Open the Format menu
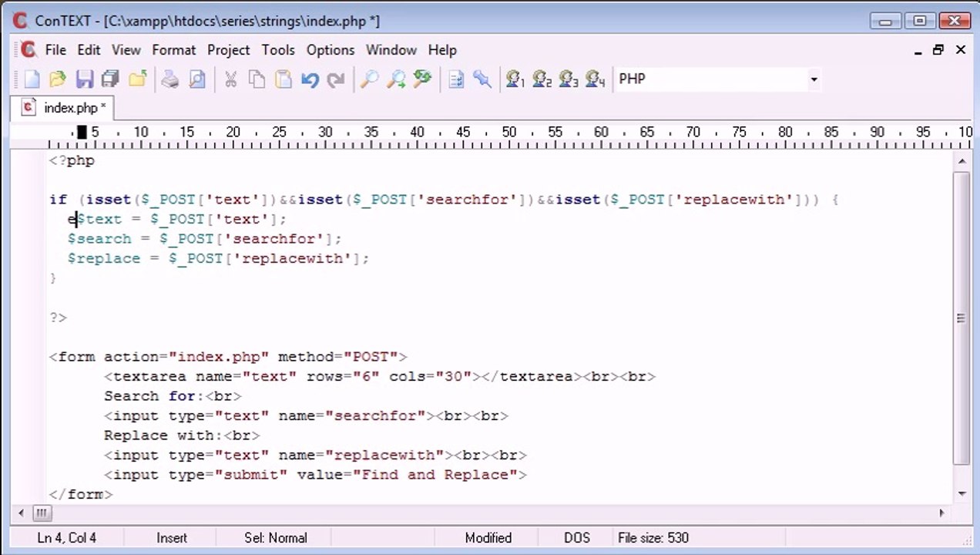 [173, 49]
